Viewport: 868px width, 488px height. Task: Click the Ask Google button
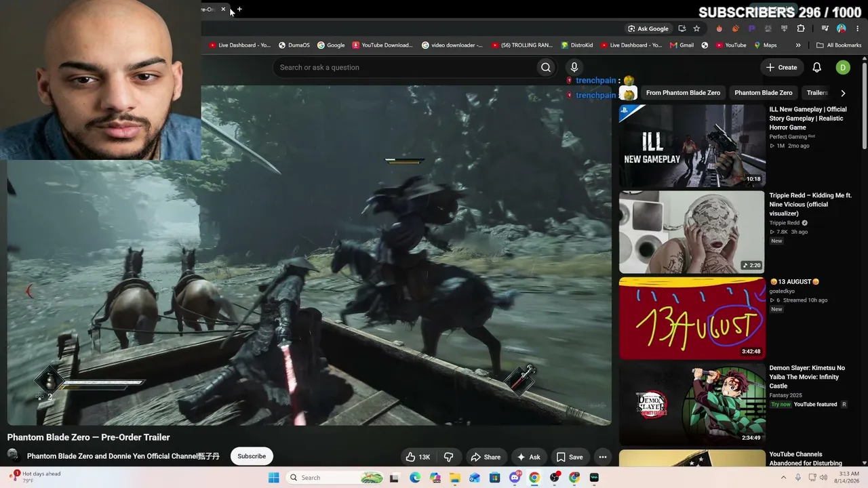point(648,28)
